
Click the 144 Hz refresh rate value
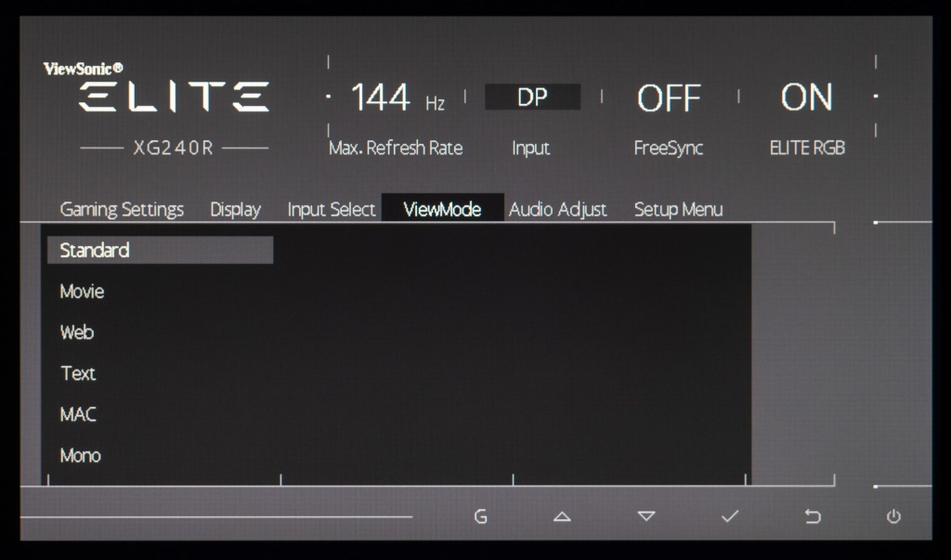[397, 98]
